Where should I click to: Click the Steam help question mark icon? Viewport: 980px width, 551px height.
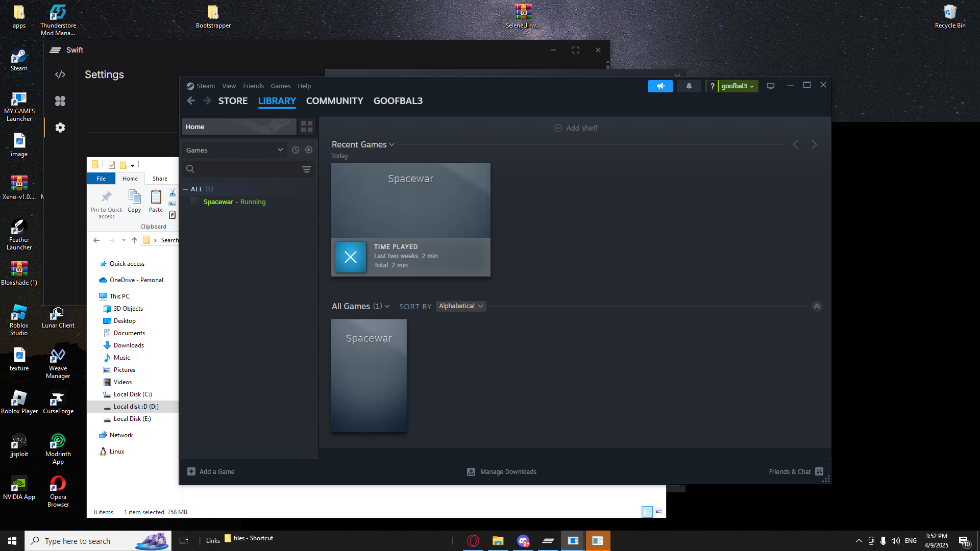712,86
